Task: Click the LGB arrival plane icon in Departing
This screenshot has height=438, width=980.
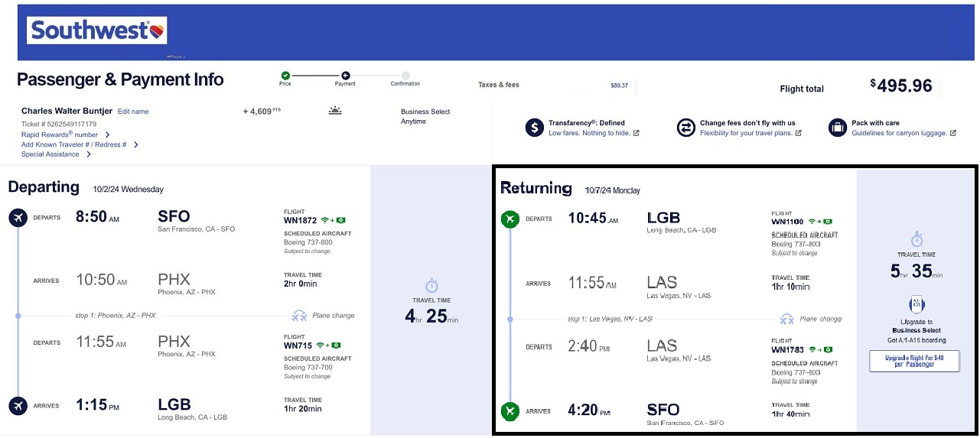Action: pos(18,406)
